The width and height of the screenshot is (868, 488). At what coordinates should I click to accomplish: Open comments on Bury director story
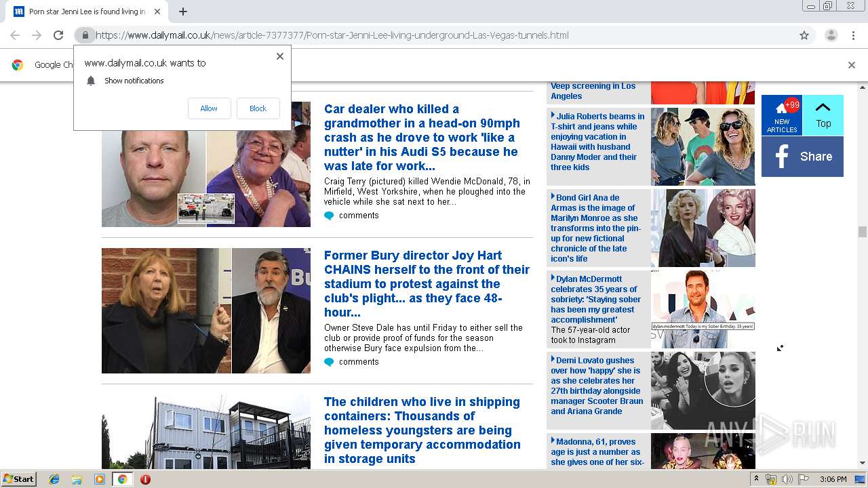tap(359, 362)
